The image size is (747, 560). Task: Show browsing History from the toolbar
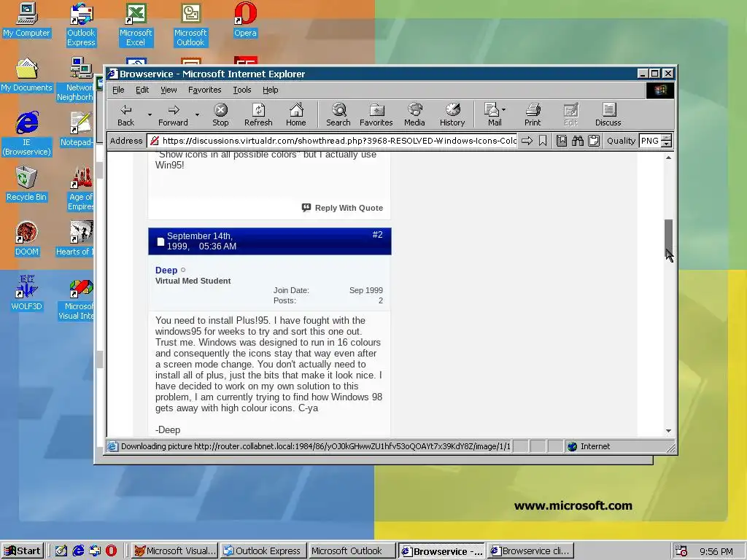pos(452,114)
